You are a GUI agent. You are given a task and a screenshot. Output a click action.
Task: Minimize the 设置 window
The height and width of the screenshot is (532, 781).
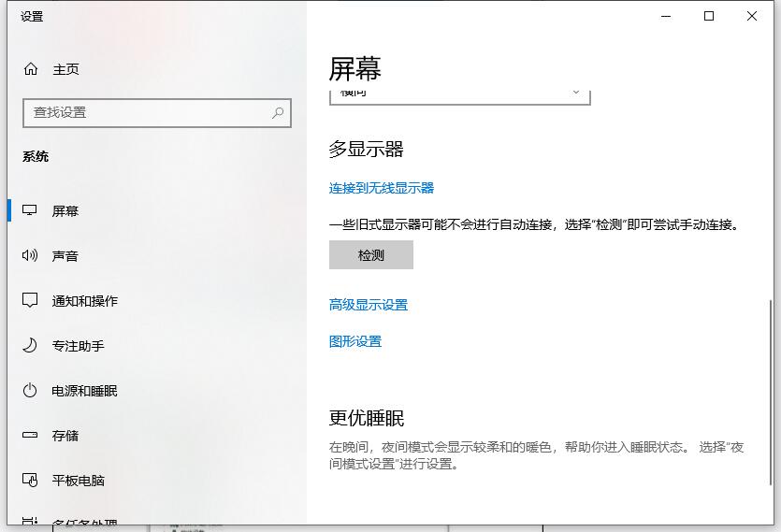666,16
